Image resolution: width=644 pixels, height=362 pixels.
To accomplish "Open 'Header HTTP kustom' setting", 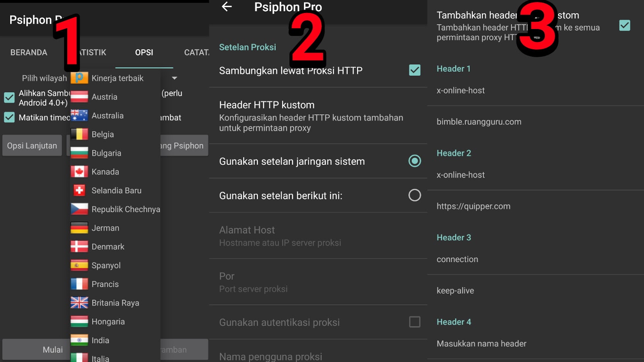I will point(318,116).
